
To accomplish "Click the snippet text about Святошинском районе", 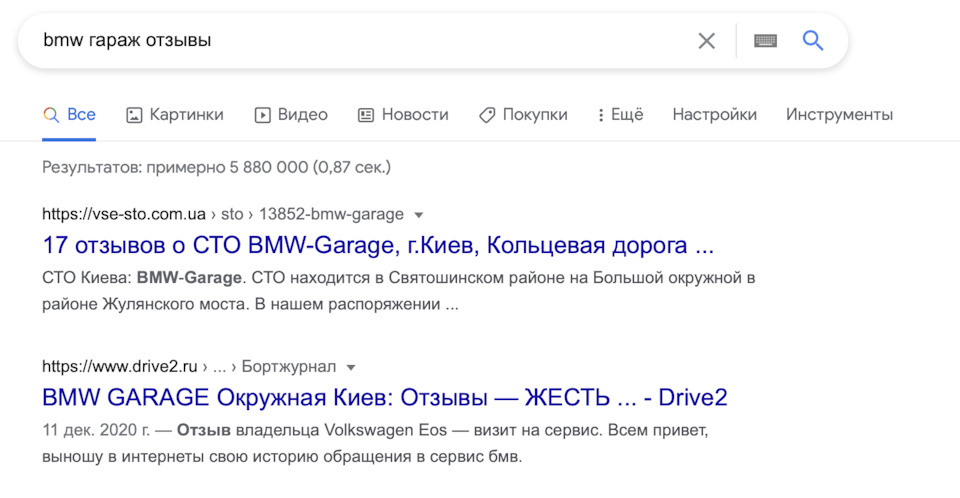I will pos(399,291).
